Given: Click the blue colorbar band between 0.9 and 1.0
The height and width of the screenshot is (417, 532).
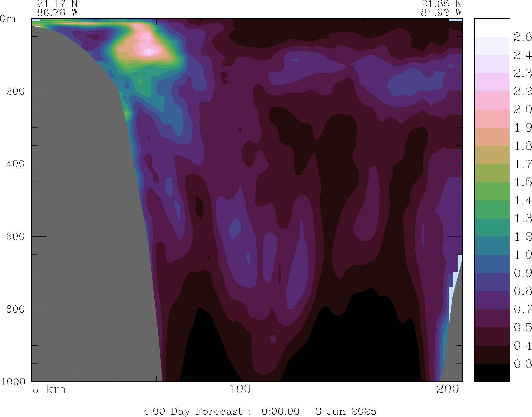Looking at the screenshot, I should [492, 264].
